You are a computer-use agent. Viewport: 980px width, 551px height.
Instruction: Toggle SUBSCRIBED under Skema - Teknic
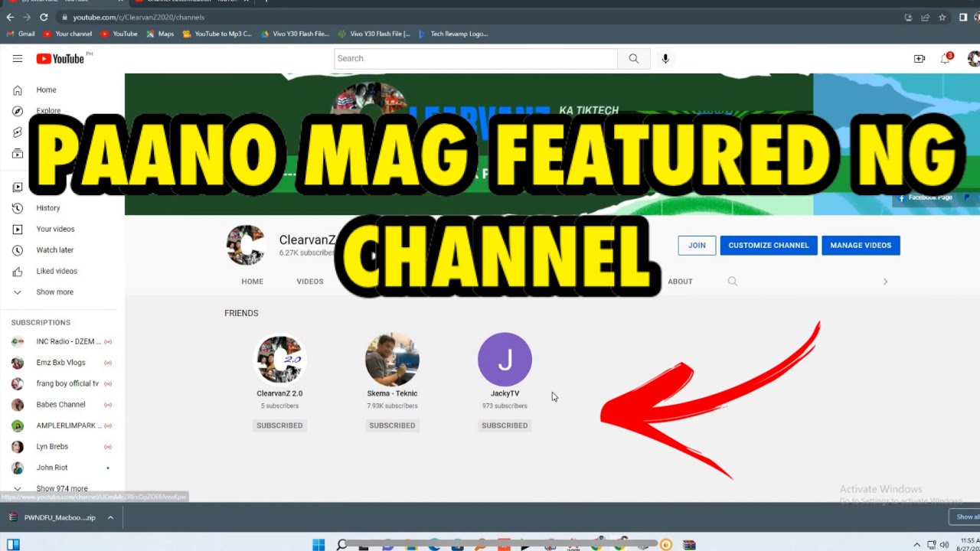392,425
